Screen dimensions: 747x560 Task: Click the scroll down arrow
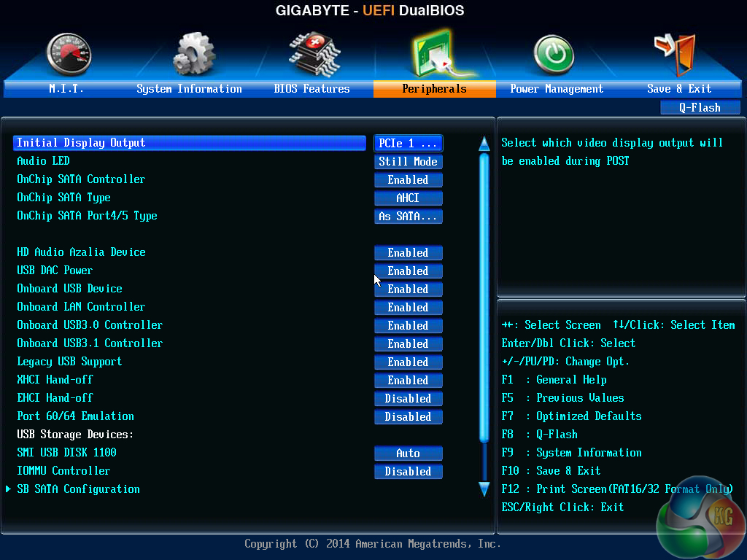(x=484, y=489)
